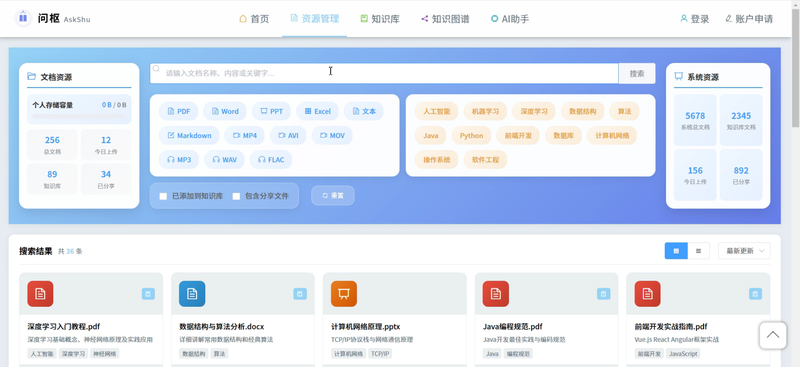The width and height of the screenshot is (800, 367).
Task: Select the 数据库 tag
Action: [x=563, y=135]
